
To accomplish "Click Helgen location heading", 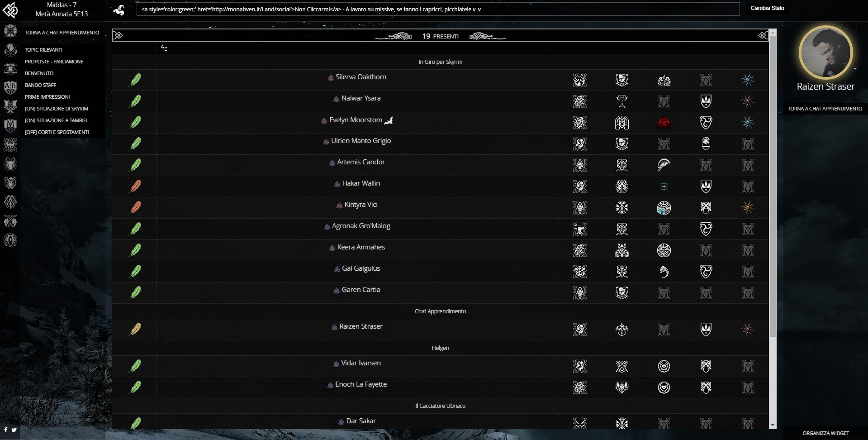I will pos(440,348).
